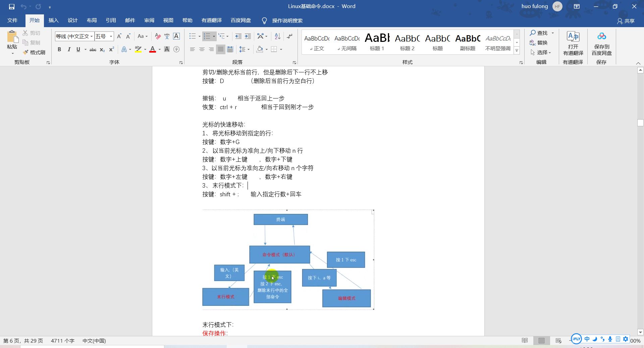Switch to the 插入 ribbon tab
This screenshot has height=348, width=644.
(53, 20)
